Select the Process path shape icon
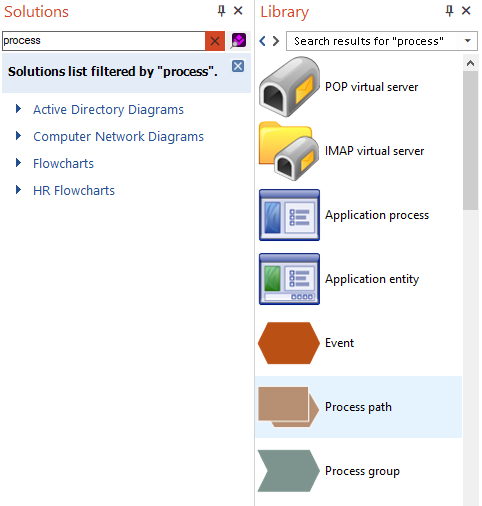This screenshot has height=506, width=482. pyautogui.click(x=288, y=407)
